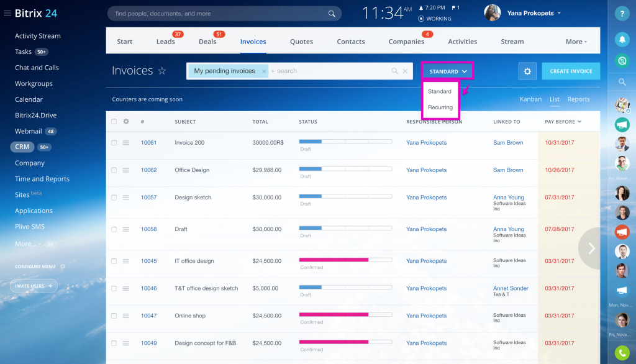Open Time and Reports in left sidebar
Viewport: 636px width, 364px height.
tap(42, 179)
